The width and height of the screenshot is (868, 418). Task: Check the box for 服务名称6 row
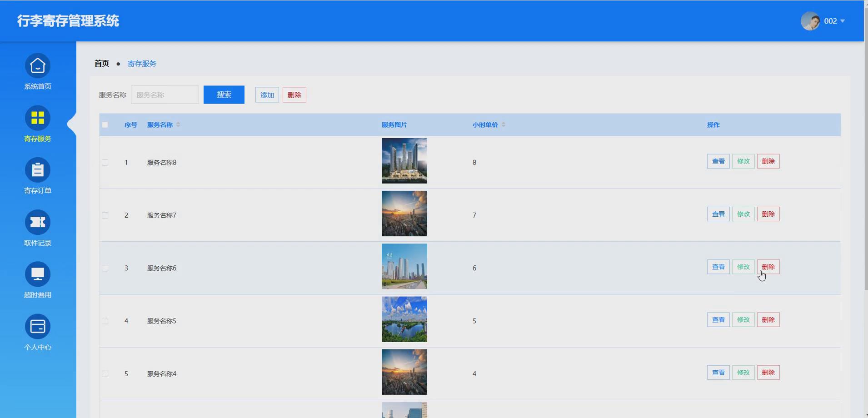click(x=105, y=268)
